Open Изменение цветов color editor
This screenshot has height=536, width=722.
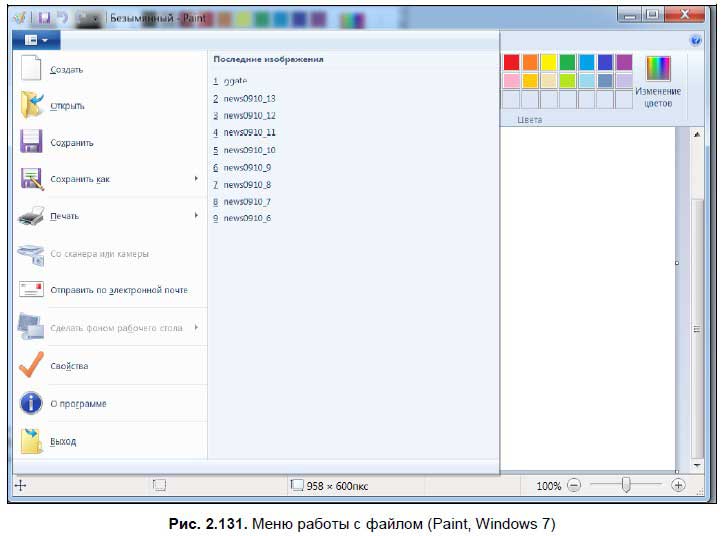tap(657, 81)
